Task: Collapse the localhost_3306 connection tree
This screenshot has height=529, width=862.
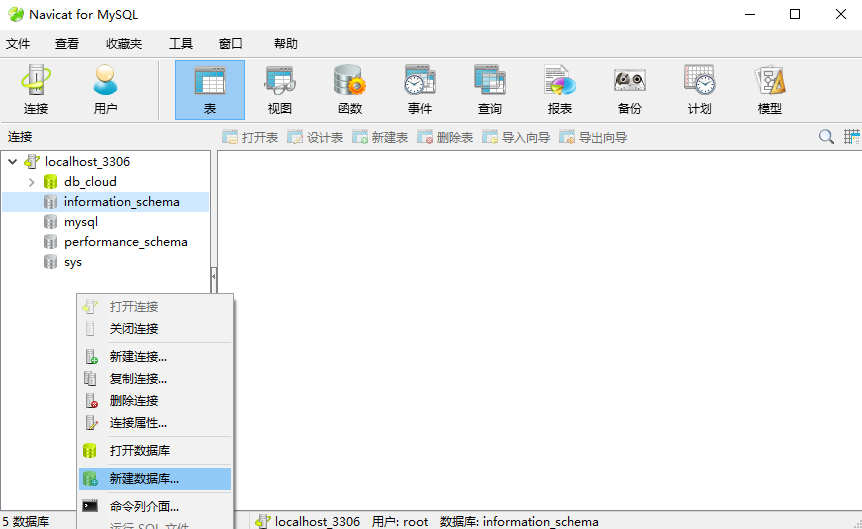Action: click(12, 161)
